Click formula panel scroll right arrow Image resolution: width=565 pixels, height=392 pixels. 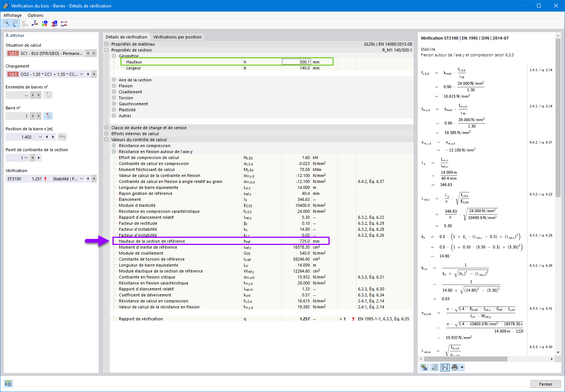552,359
